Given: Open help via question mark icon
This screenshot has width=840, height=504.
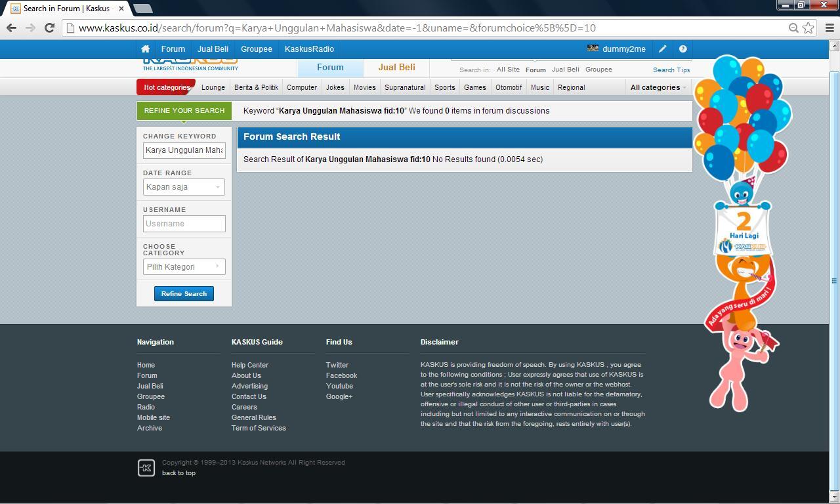Looking at the screenshot, I should (x=682, y=49).
